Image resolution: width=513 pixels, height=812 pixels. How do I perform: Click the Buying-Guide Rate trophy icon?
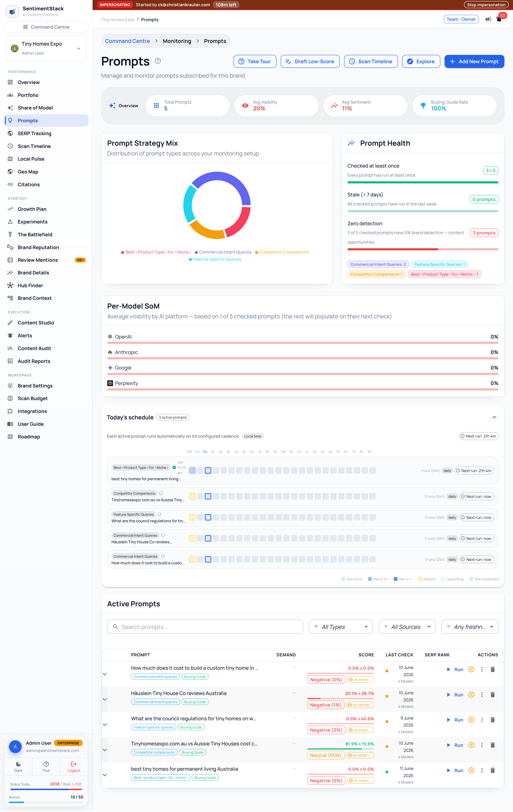[x=423, y=106]
